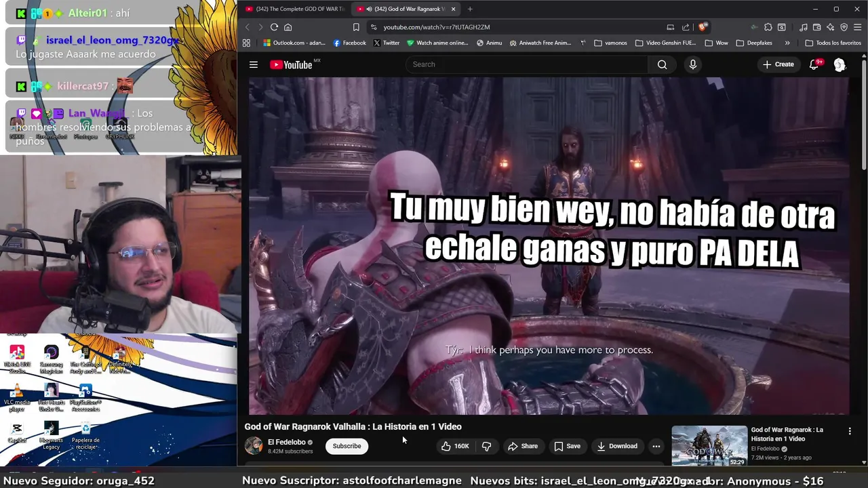Screen dimensions: 868x488
Task: Open the suggested video title 'God of War Ragnarok : La Historia'
Action: 787,434
